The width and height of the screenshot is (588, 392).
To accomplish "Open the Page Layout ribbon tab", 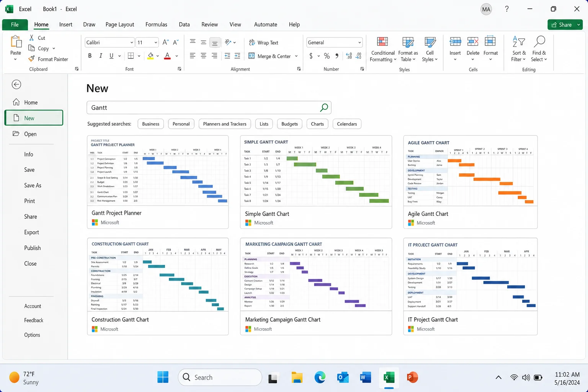I will (120, 24).
